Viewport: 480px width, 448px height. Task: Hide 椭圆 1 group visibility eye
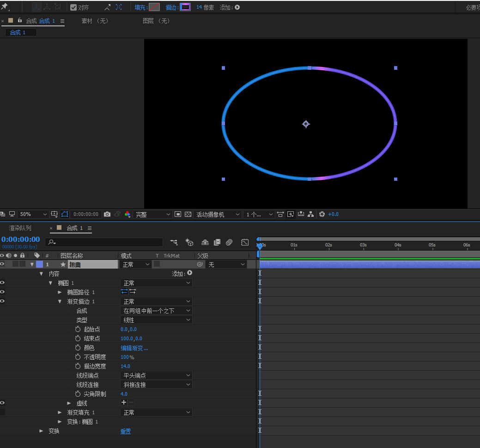[x=2, y=282]
